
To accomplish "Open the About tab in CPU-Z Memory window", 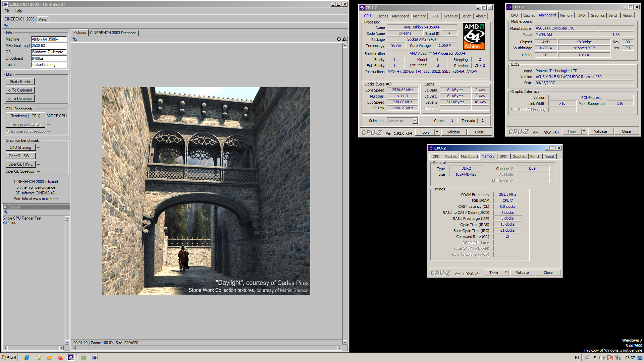I will point(549,157).
